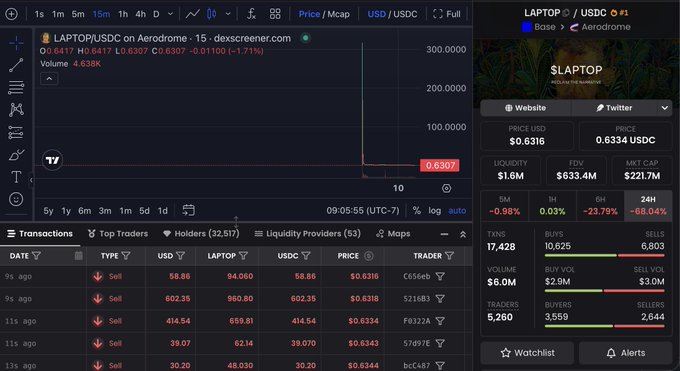Toggle log scale on chart

pos(435,210)
